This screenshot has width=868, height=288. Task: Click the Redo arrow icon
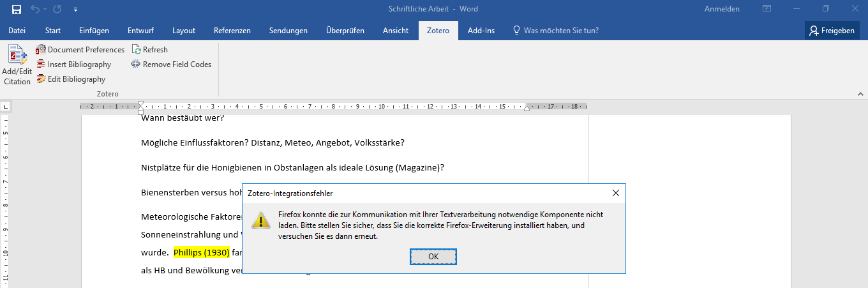(57, 9)
